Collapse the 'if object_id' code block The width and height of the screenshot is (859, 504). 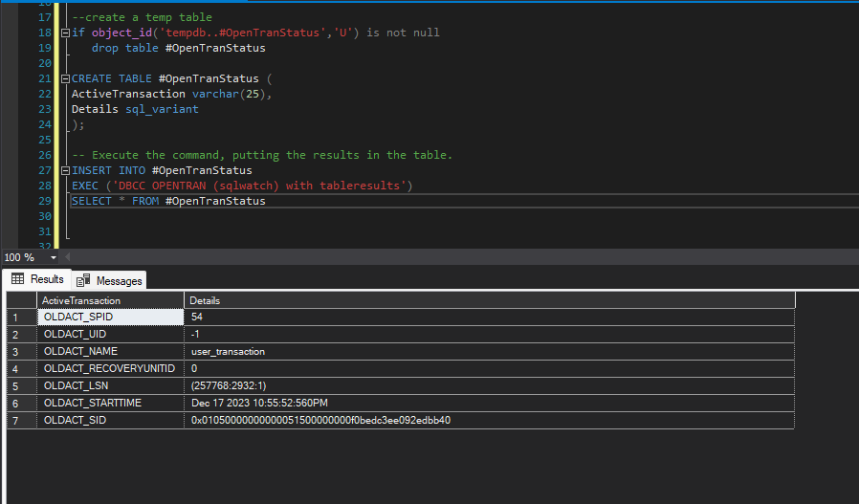[x=65, y=33]
